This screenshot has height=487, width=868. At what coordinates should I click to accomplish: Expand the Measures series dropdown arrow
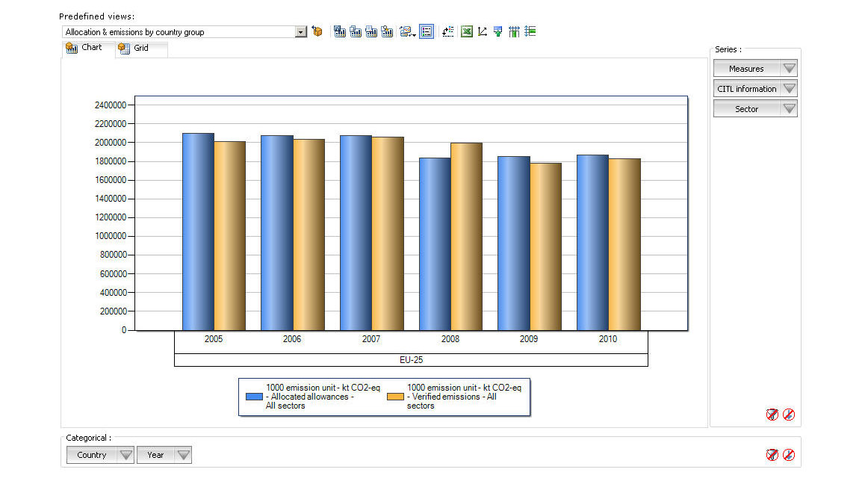tap(789, 69)
